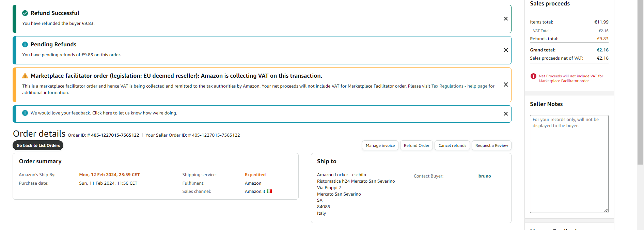644x230 pixels.
Task: Select the order ID 405-1227015-7565122
Action: tap(115, 135)
